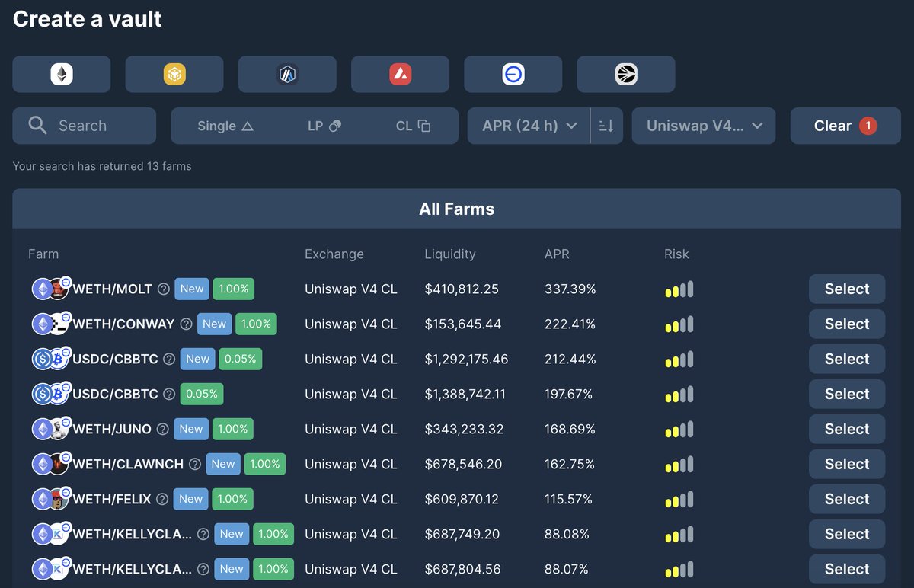Click risk bars indicator for WETH/FELIX
The image size is (914, 588).
point(679,500)
